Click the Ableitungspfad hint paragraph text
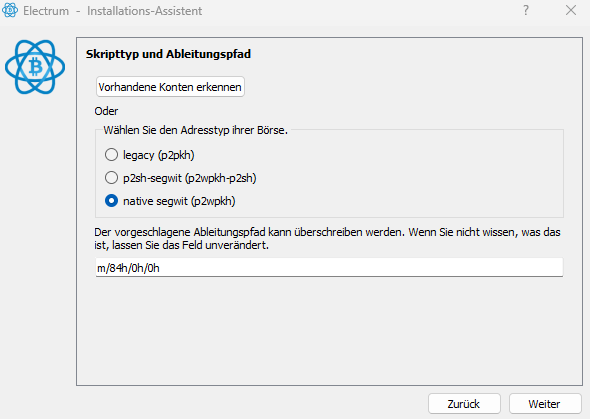The width and height of the screenshot is (590, 419). [x=327, y=238]
